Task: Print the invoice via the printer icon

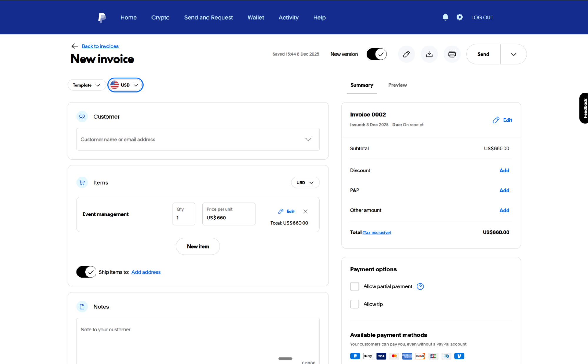Action: [x=452, y=54]
